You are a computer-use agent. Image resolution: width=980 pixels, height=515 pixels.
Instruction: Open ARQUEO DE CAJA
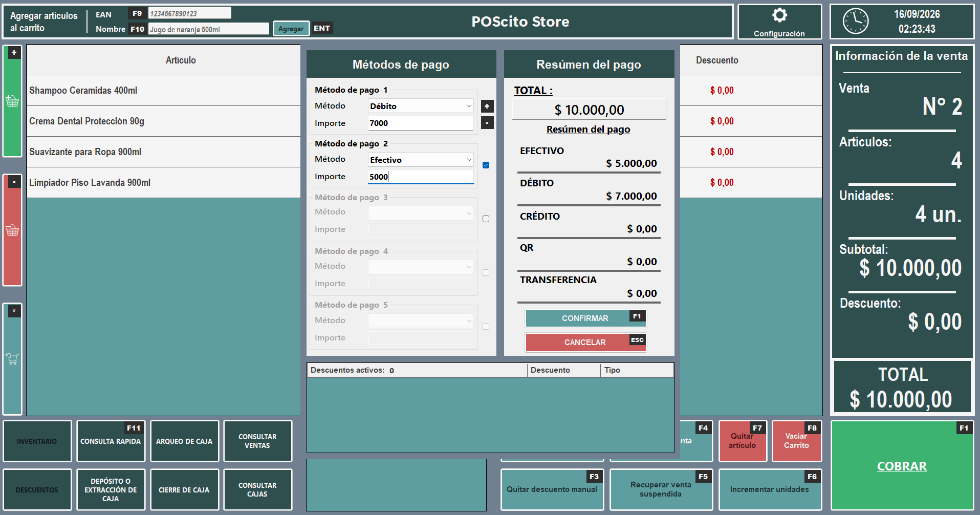tap(184, 441)
